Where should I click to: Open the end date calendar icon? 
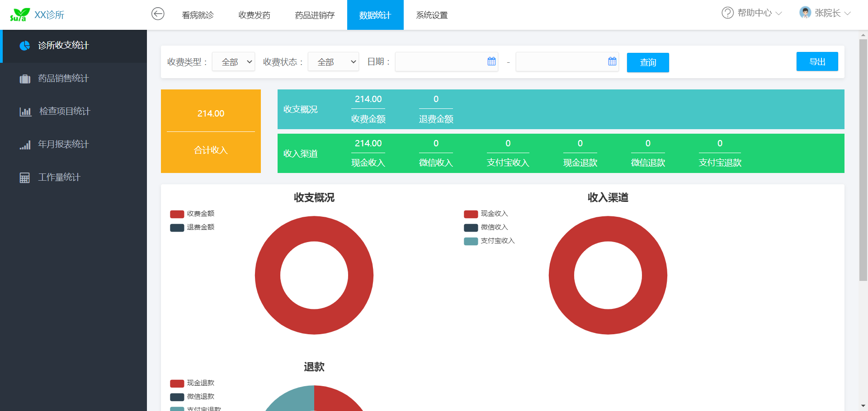[612, 61]
